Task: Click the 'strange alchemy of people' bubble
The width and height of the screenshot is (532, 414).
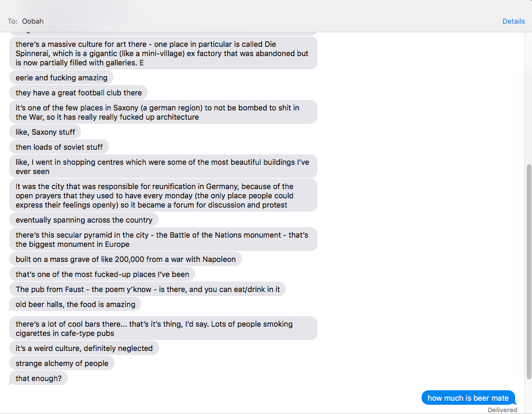Action: point(62,363)
